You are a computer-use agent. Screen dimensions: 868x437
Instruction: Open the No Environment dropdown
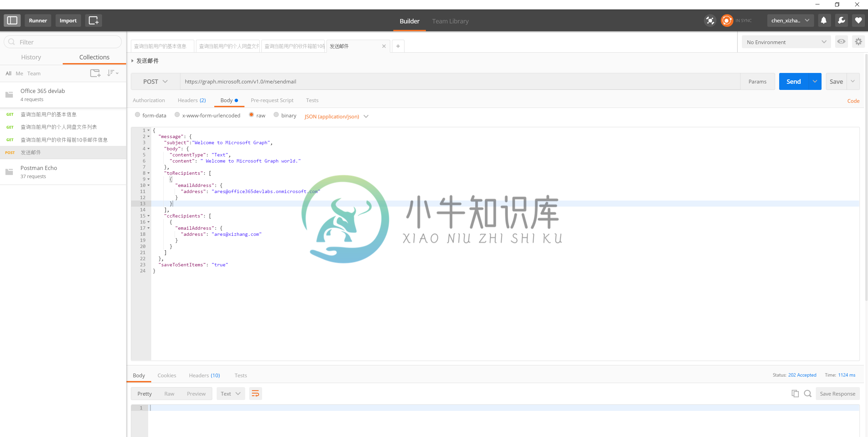pos(786,42)
